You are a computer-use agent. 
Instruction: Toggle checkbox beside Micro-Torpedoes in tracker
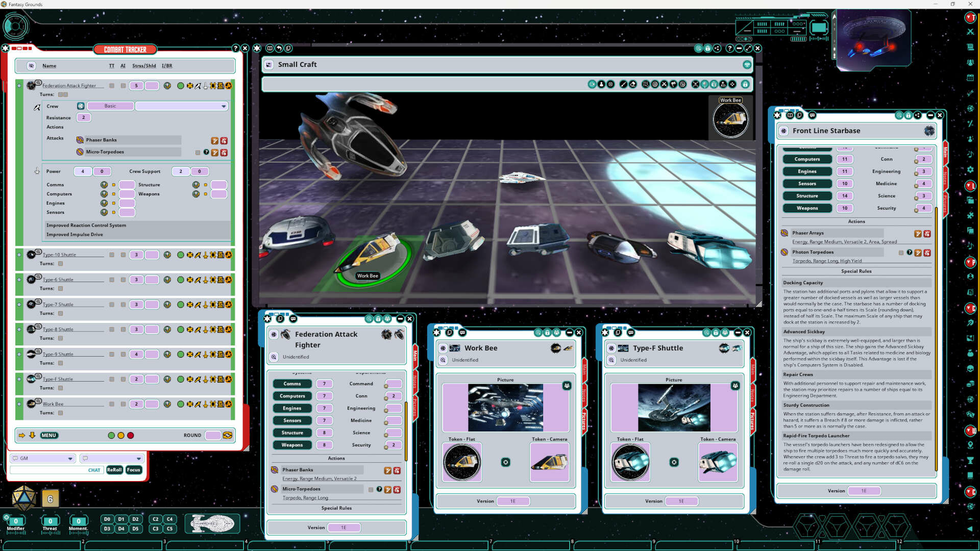coord(198,153)
